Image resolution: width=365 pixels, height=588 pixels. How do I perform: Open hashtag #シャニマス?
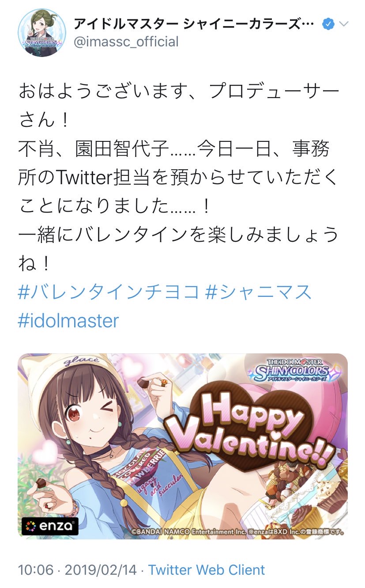point(260,292)
